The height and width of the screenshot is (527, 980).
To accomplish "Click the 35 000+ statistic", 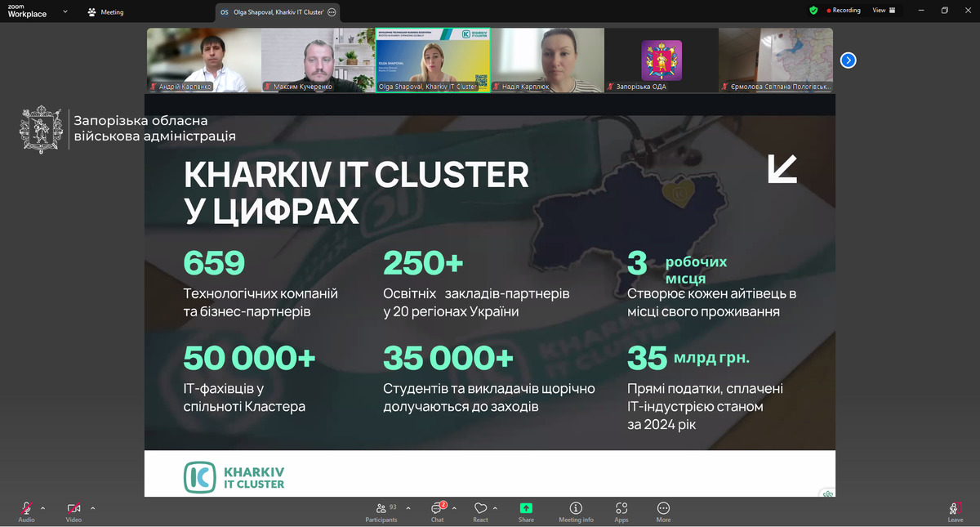I will (448, 358).
